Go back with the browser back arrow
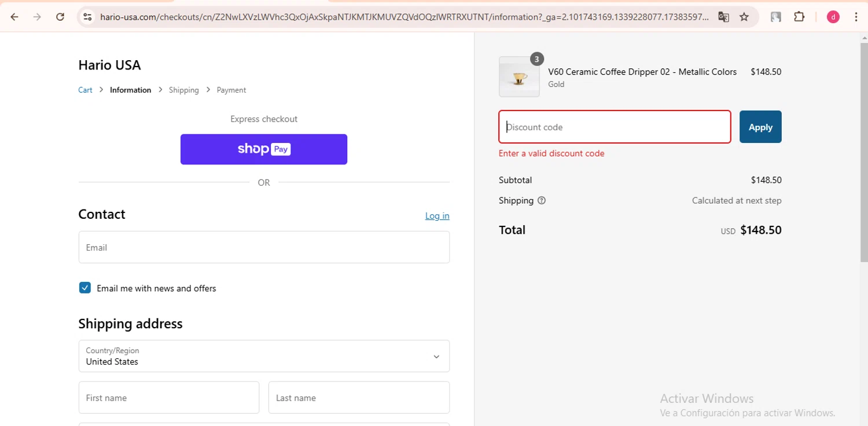Screen dimensions: 868x426 (x=14, y=17)
